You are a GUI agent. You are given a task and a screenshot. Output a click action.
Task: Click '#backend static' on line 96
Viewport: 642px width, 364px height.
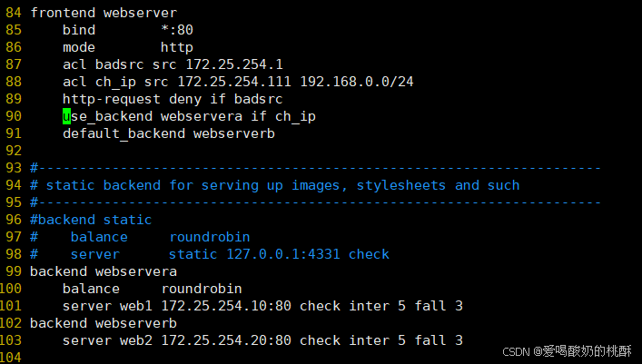coord(91,220)
